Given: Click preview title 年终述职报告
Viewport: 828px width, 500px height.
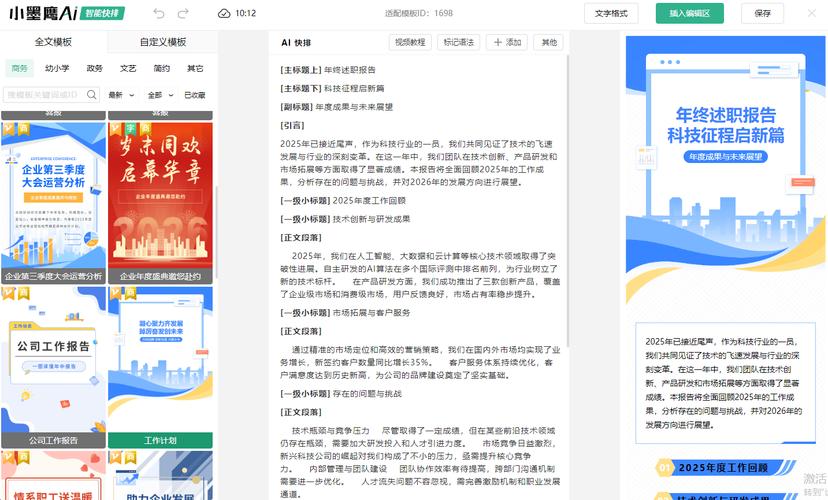Looking at the screenshot, I should tap(726, 115).
